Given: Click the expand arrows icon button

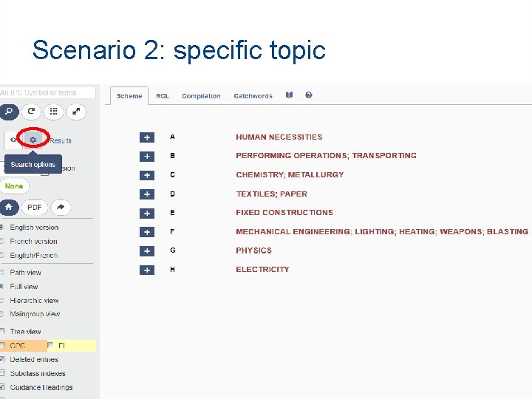Looking at the screenshot, I should (x=76, y=112).
